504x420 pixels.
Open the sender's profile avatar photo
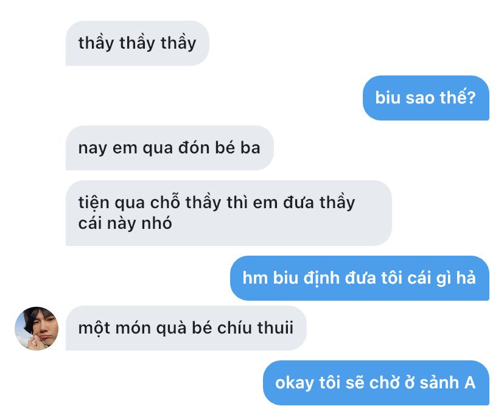tap(37, 328)
